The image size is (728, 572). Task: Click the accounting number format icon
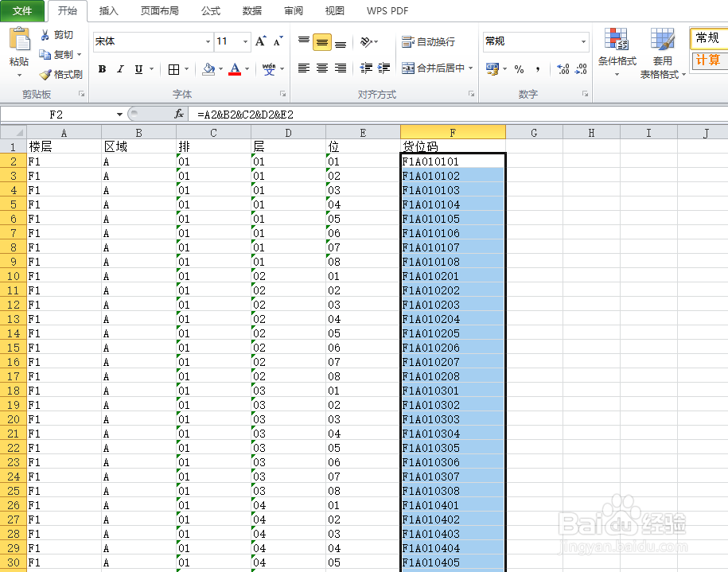[492, 69]
